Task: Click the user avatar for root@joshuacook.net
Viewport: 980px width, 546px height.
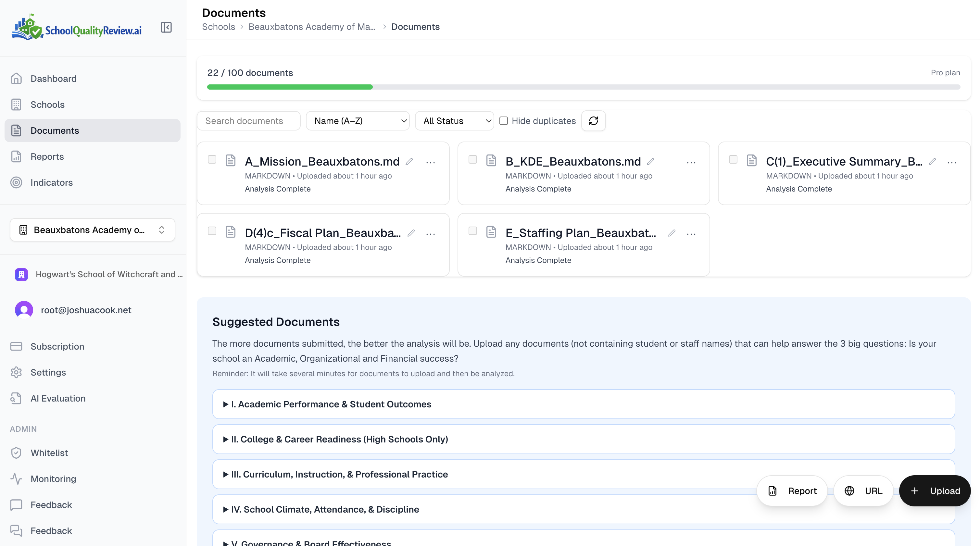Action: tap(24, 310)
